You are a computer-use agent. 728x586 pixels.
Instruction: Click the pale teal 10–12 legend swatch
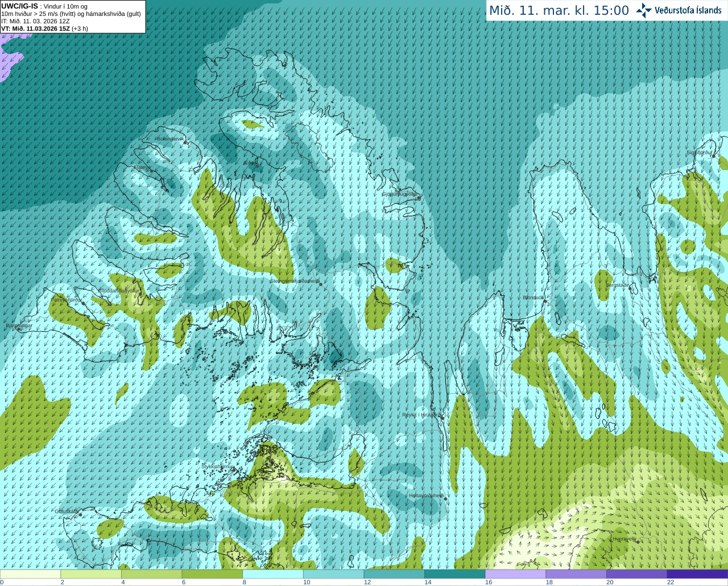[333, 574]
